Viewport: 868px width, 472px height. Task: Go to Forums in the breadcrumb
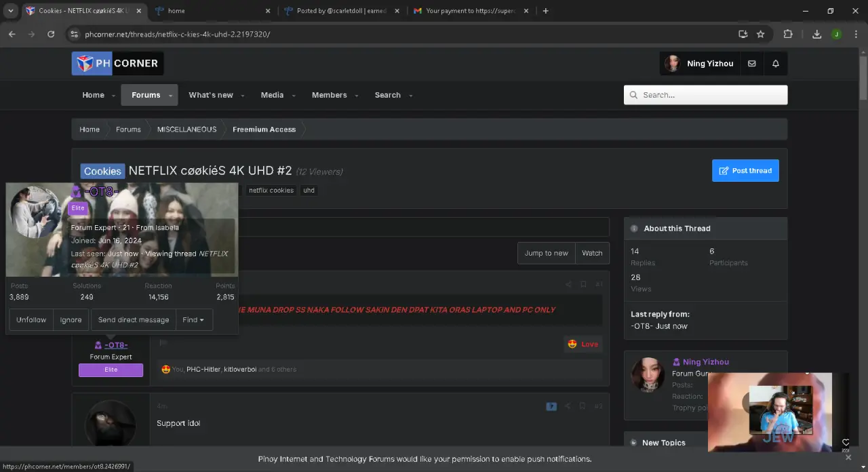tap(128, 129)
